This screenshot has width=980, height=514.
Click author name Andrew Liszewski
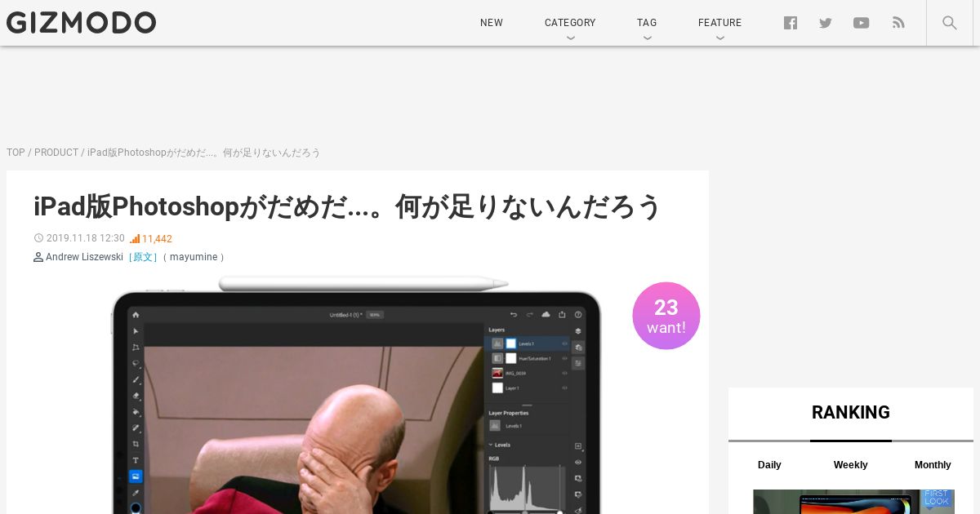coord(84,257)
